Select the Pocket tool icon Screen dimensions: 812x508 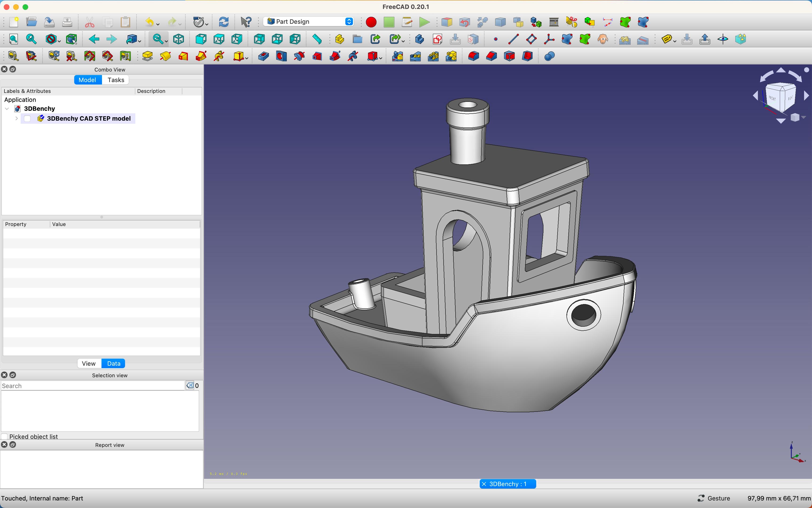point(263,56)
